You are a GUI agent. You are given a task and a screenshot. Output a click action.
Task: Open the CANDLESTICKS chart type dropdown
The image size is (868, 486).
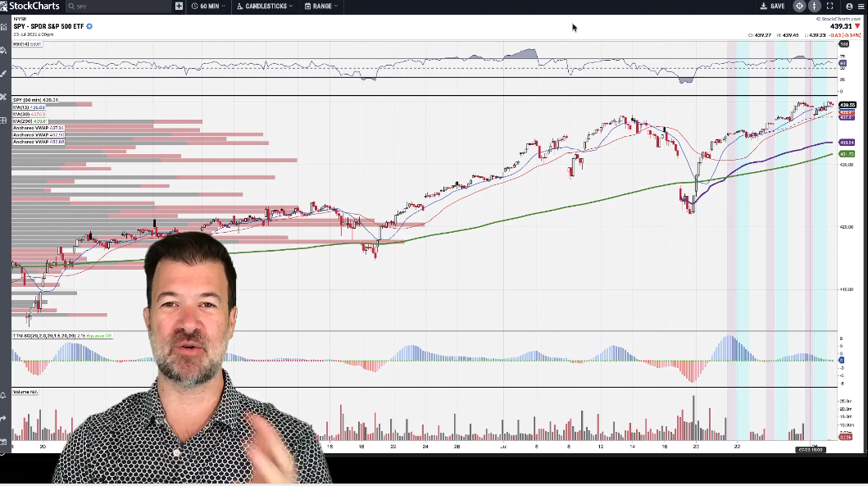point(265,6)
